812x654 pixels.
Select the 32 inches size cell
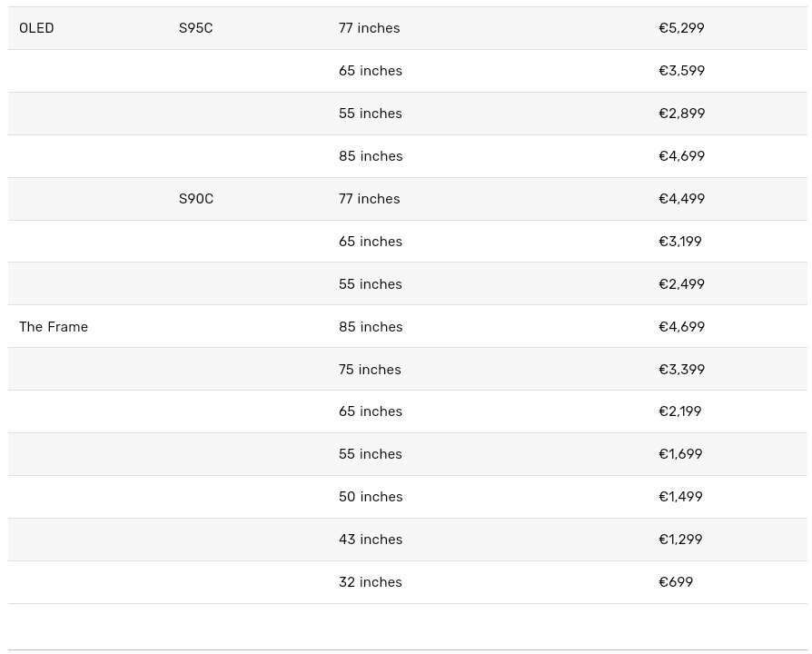pos(370,582)
